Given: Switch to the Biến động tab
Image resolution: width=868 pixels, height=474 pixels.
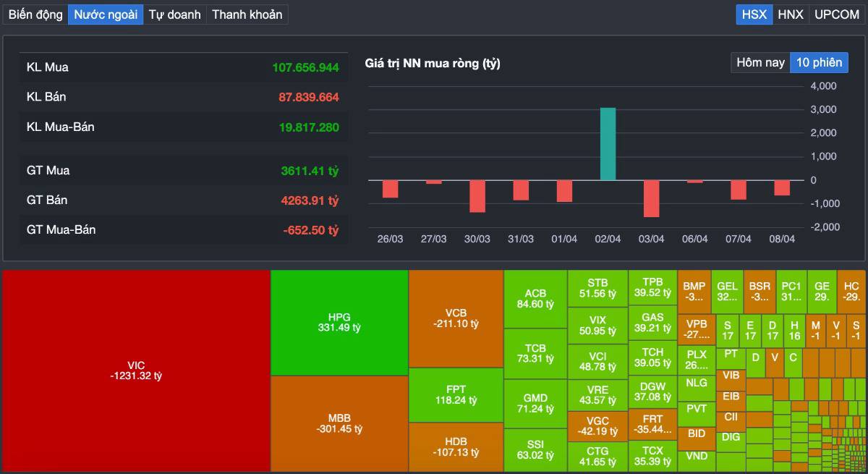Looking at the screenshot, I should [x=35, y=14].
